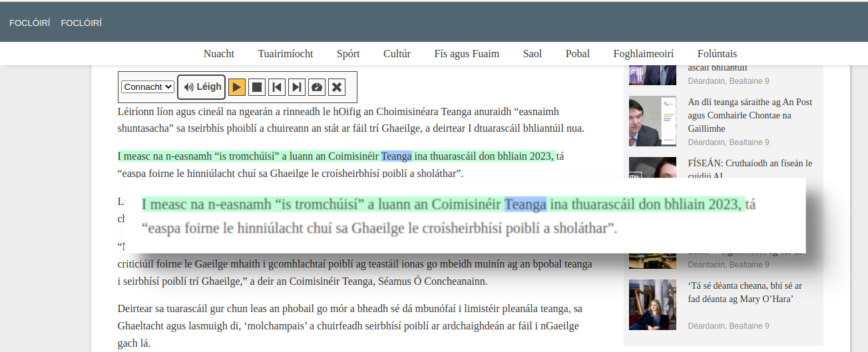Image resolution: width=868 pixels, height=352 pixels.
Task: Open the Folúntais page
Action: coord(717,54)
